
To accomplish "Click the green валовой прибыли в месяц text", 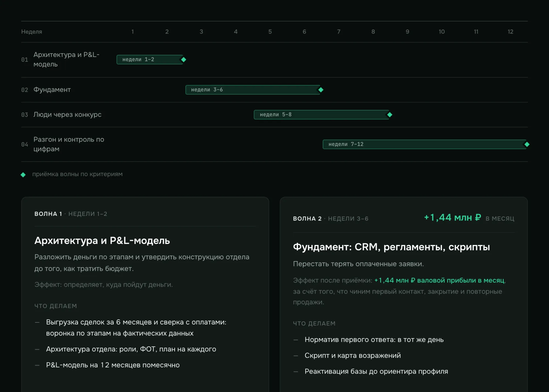I will point(461,280).
